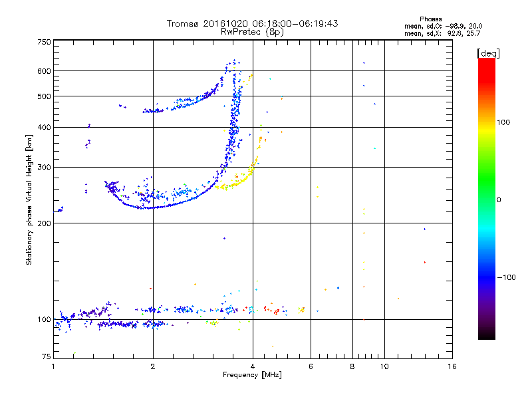Click x-axis label '10'
This screenshot has height=399, width=532.
click(x=384, y=366)
